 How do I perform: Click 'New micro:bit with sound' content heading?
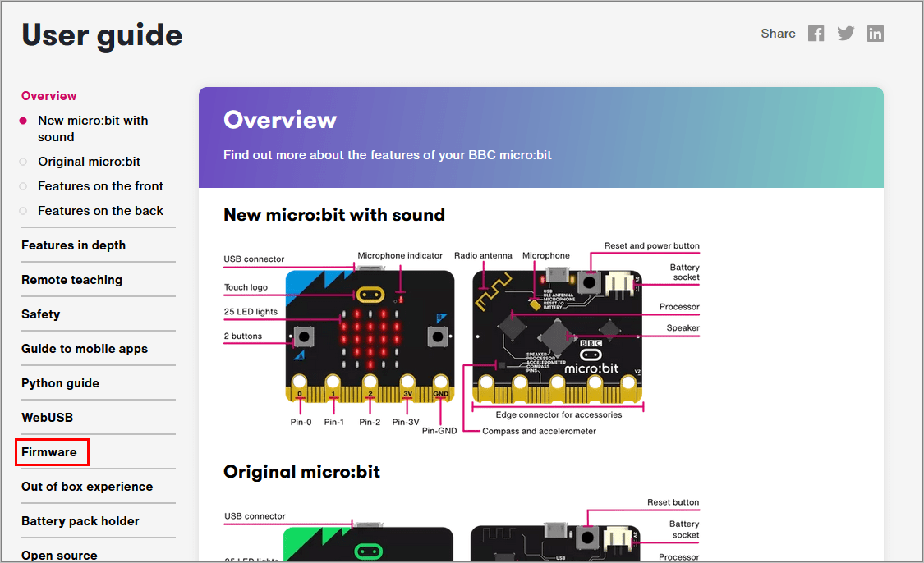point(334,215)
